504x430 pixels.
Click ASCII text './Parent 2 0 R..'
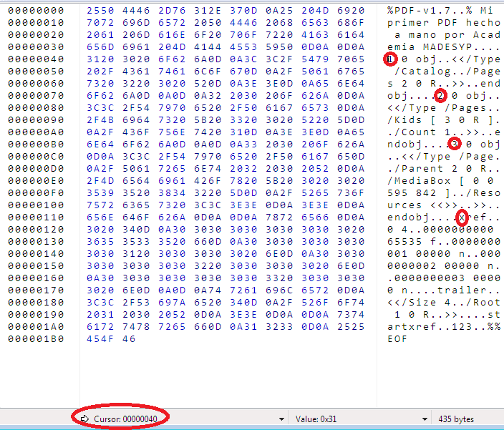444,169
